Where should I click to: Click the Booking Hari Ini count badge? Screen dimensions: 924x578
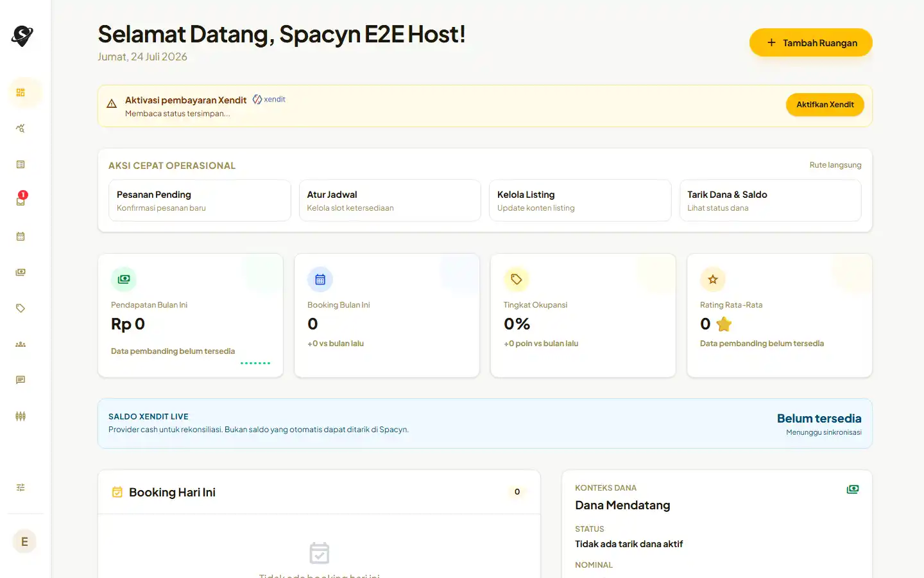[x=517, y=492]
